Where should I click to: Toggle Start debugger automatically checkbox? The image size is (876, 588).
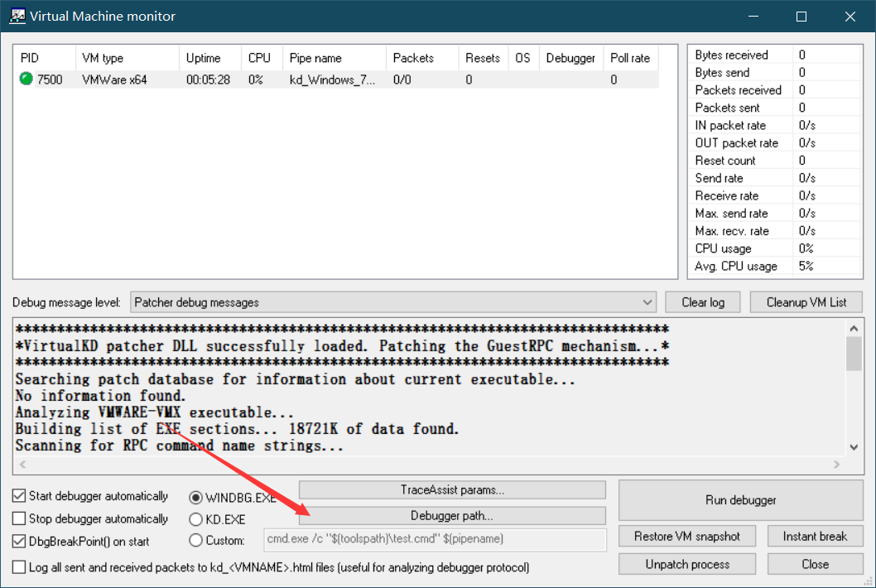pyautogui.click(x=19, y=496)
